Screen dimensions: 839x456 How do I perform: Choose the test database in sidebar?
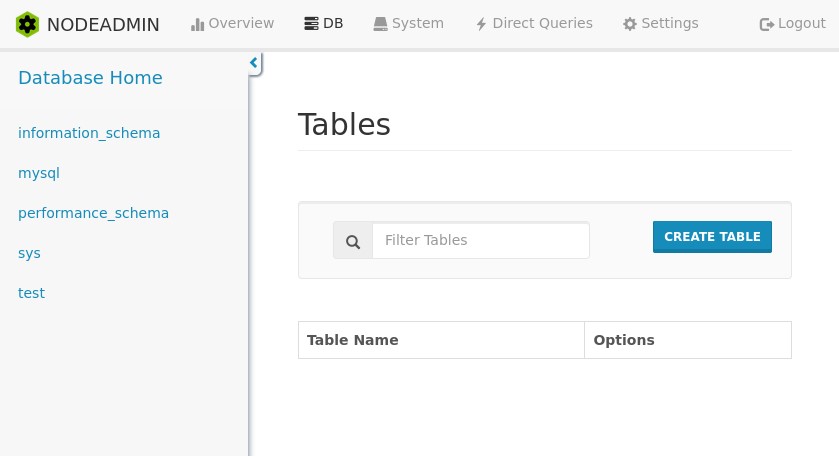click(x=31, y=293)
